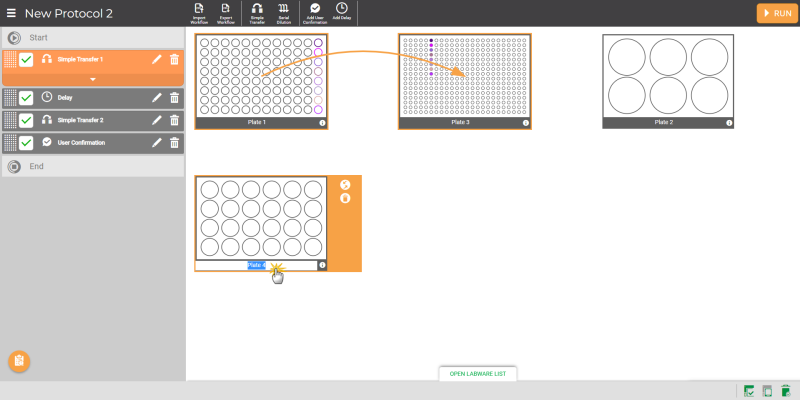Edit the Delay step with pencil icon
Screen dimensions: 800x400
pyautogui.click(x=156, y=98)
